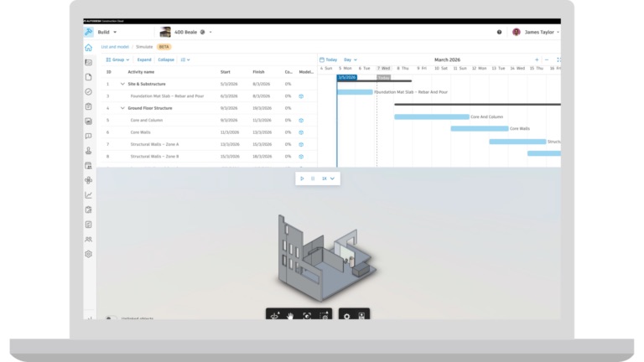
Task: Collapse the Ground Floor Structure group
Action: coord(122,108)
